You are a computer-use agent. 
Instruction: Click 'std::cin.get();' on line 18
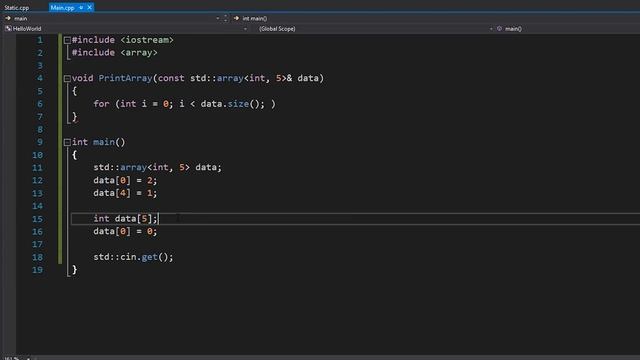click(x=133, y=257)
